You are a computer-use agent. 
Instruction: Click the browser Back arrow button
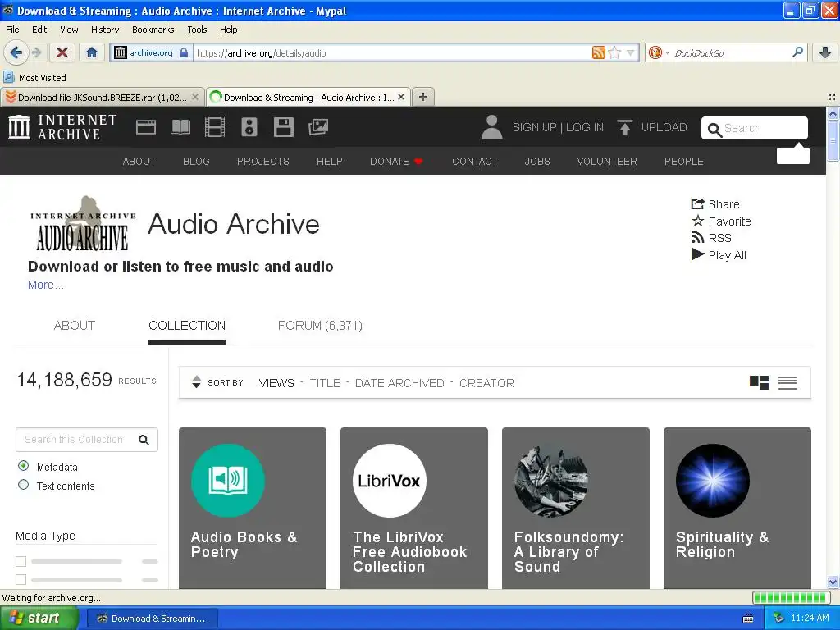point(16,52)
